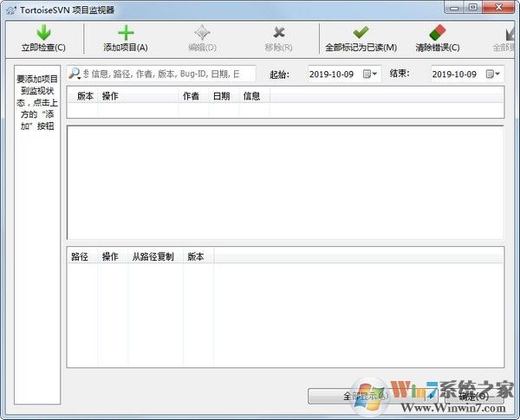Screen dimensions: 520x420
Task: Click the 路径 column header
Action: click(82, 256)
